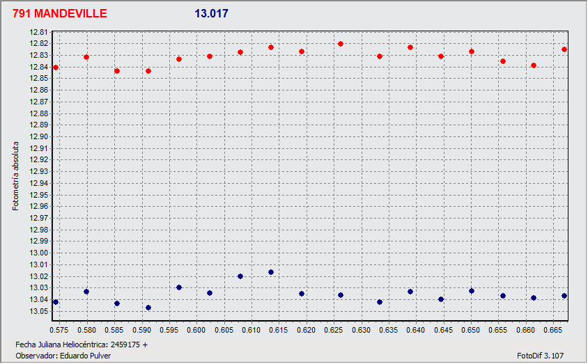This screenshot has width=588, height=364.
Task: Click the blue point near 0.650
Action: pos(472,291)
